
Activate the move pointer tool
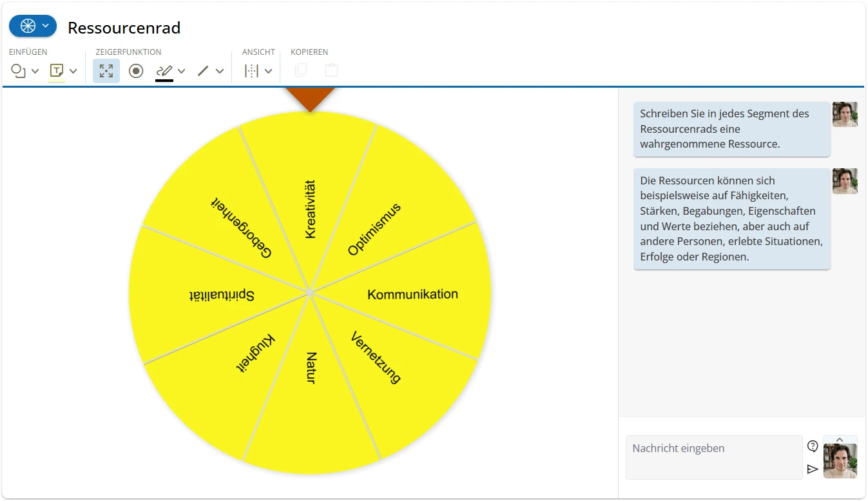click(x=106, y=71)
